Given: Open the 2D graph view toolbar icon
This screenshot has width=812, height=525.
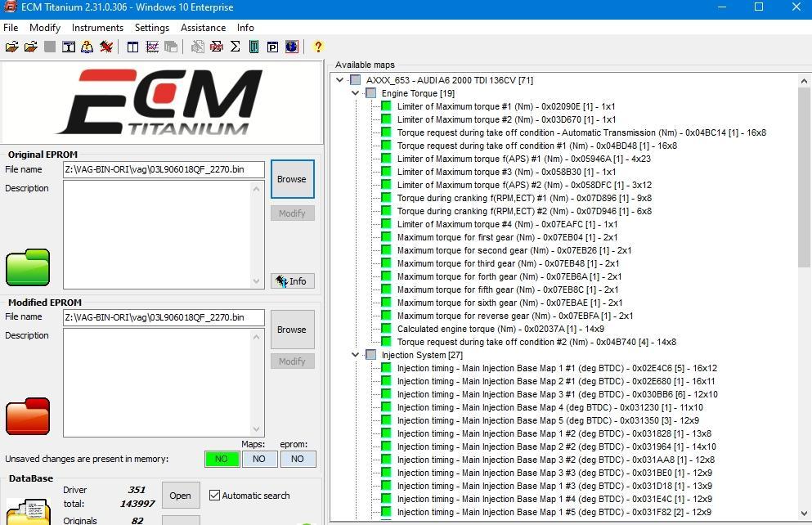Looking at the screenshot, I should coord(152,47).
